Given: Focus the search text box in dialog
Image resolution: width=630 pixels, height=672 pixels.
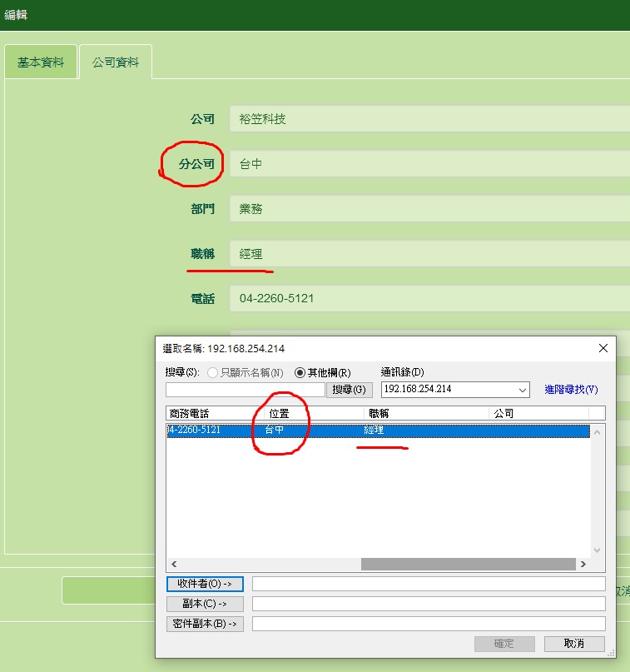Looking at the screenshot, I should (245, 390).
